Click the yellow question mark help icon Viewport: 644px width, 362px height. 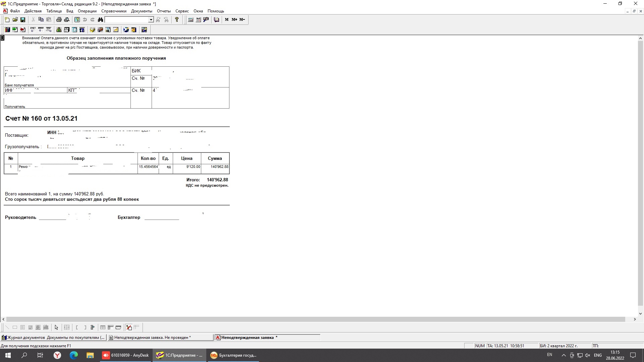tap(177, 20)
